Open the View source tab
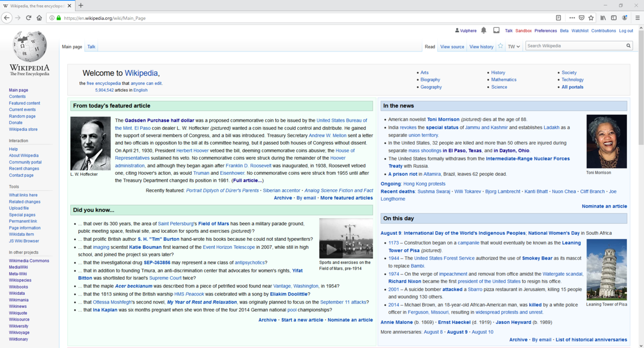644x348 pixels. (x=452, y=47)
